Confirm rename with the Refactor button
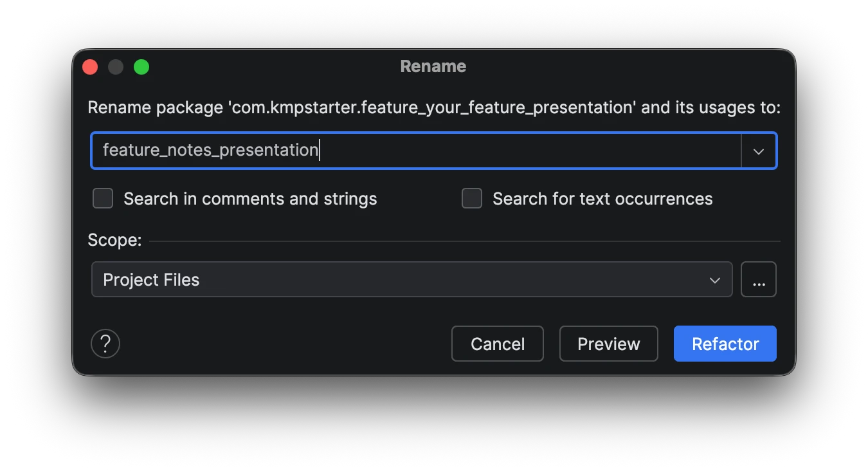This screenshot has height=471, width=868. point(725,344)
